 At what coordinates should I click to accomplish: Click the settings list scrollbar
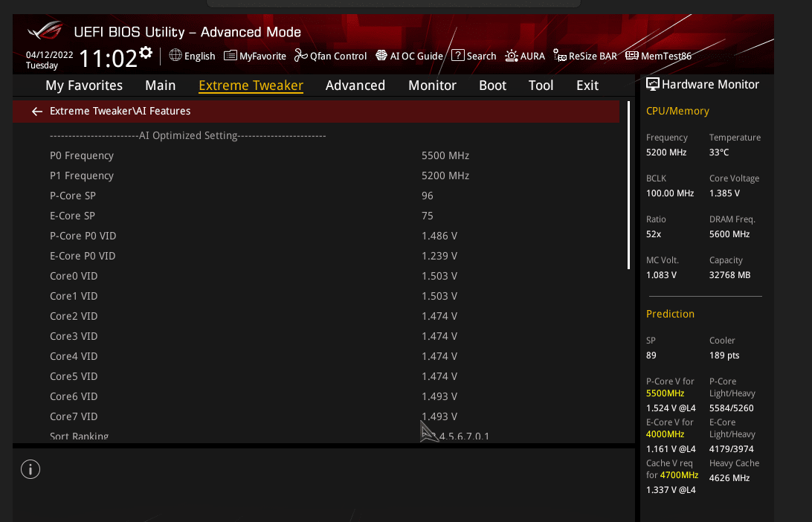(628, 185)
